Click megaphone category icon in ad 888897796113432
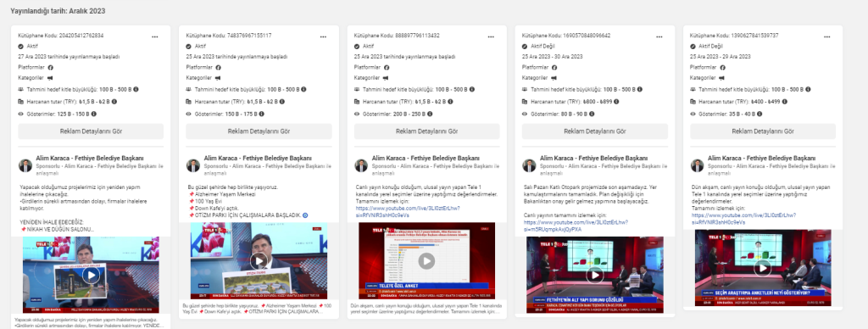Image resolution: width=868 pixels, height=329 pixels. (x=386, y=78)
